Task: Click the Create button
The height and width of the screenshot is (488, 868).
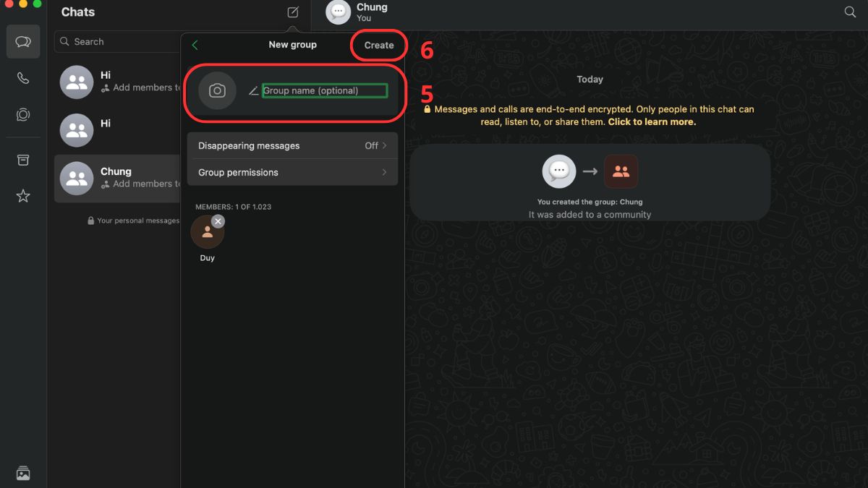Action: [379, 45]
